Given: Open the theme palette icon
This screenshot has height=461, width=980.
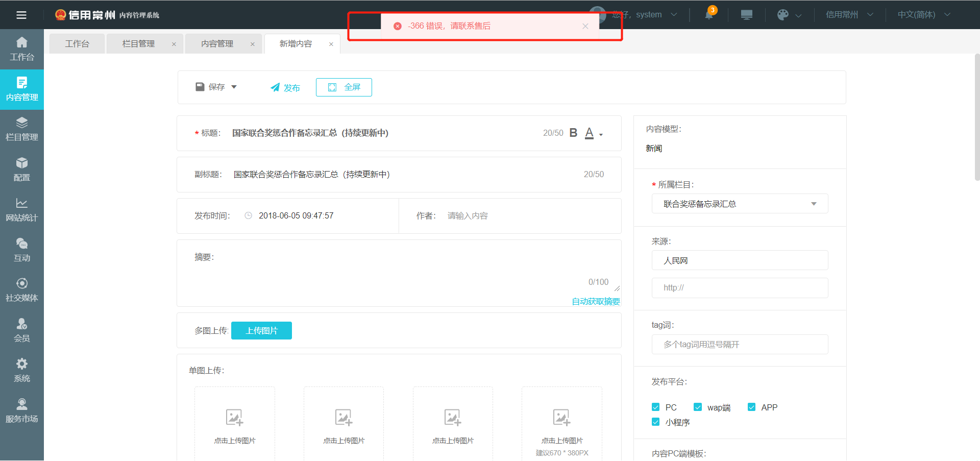Looking at the screenshot, I should (x=783, y=15).
